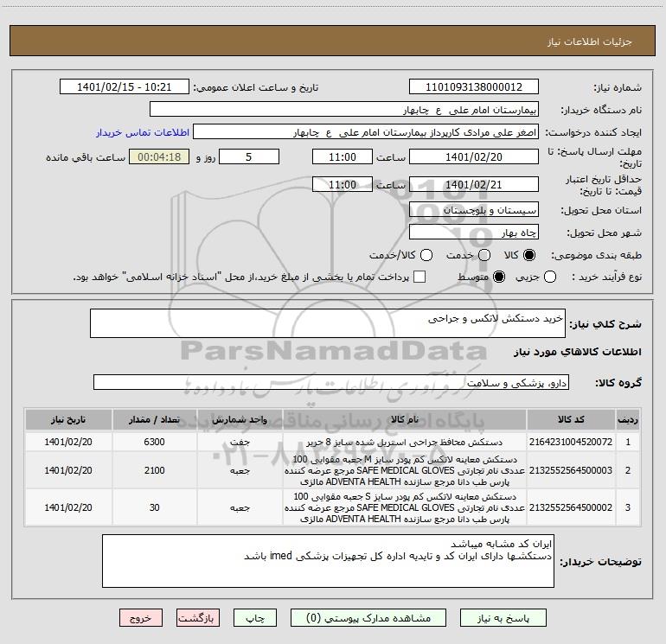Click response deadline time 11:00 field

click(343, 156)
